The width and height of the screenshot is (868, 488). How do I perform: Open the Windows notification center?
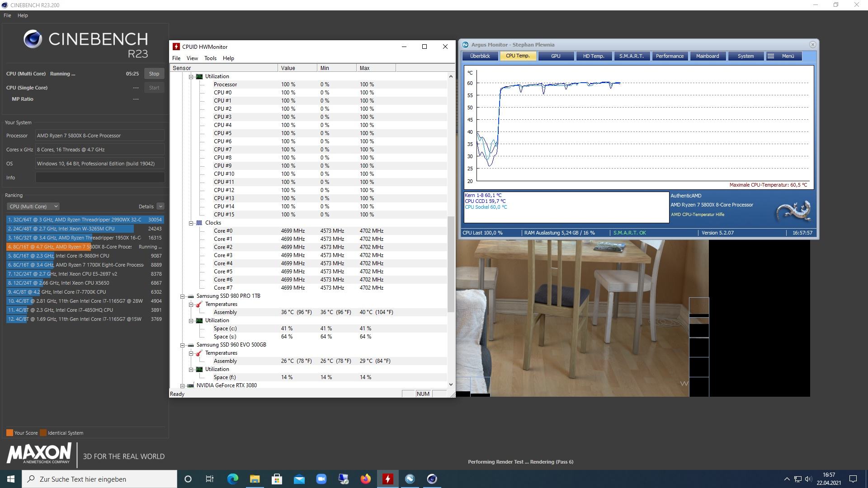tap(853, 479)
